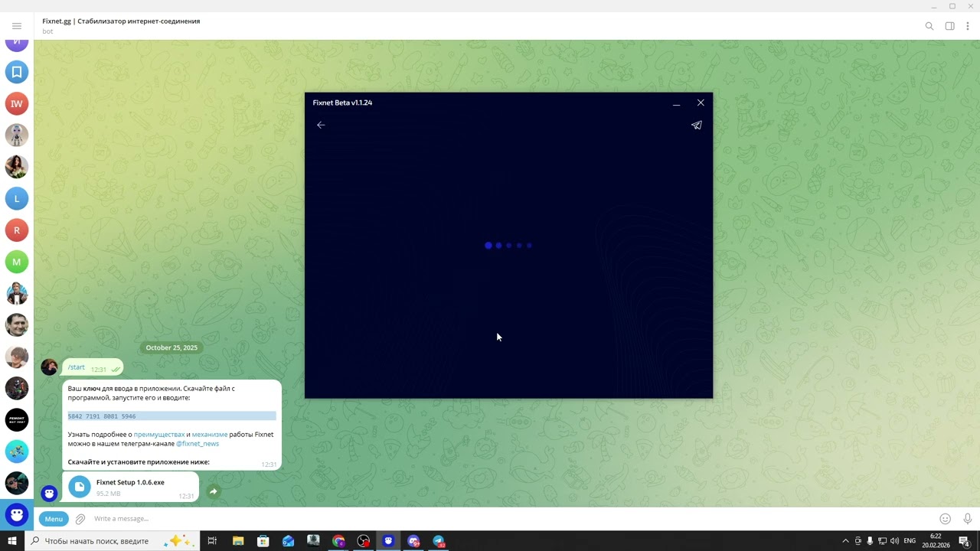Download the Fixnet Setup 1.0.6.exe file
The height and width of the screenshot is (551, 980).
click(80, 487)
